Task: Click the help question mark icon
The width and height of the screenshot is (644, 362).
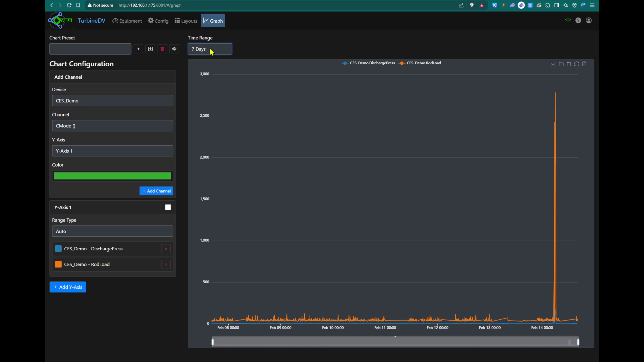Action: 578,20
